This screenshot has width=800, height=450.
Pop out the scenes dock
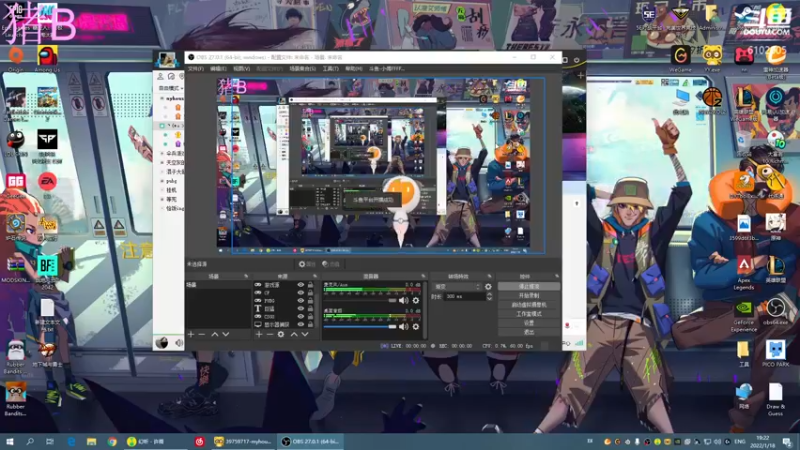click(246, 276)
